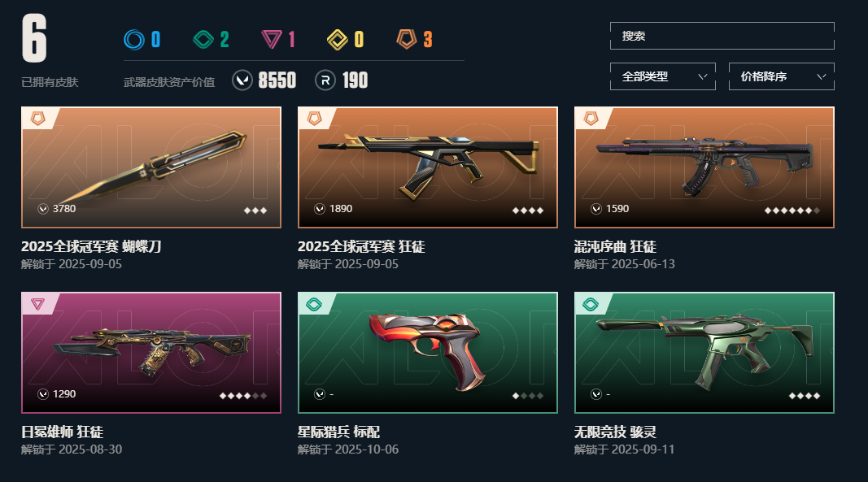Open the 2025全球冠军赛 蝴蝶刀 knife thumbnail

pos(151,167)
